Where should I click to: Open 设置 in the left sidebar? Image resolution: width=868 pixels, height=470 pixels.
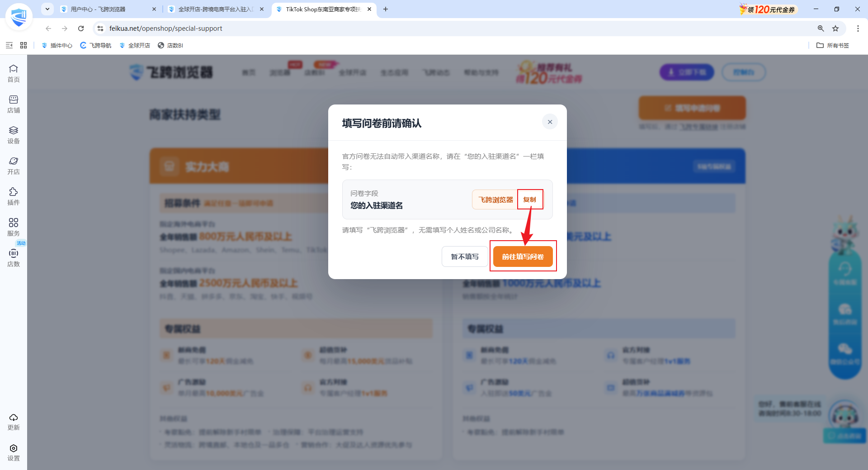point(14,452)
